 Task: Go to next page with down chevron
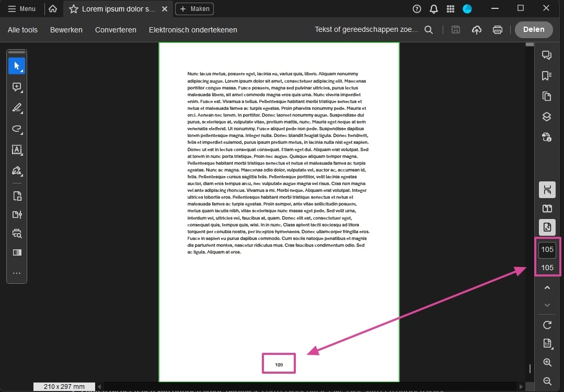point(547,305)
